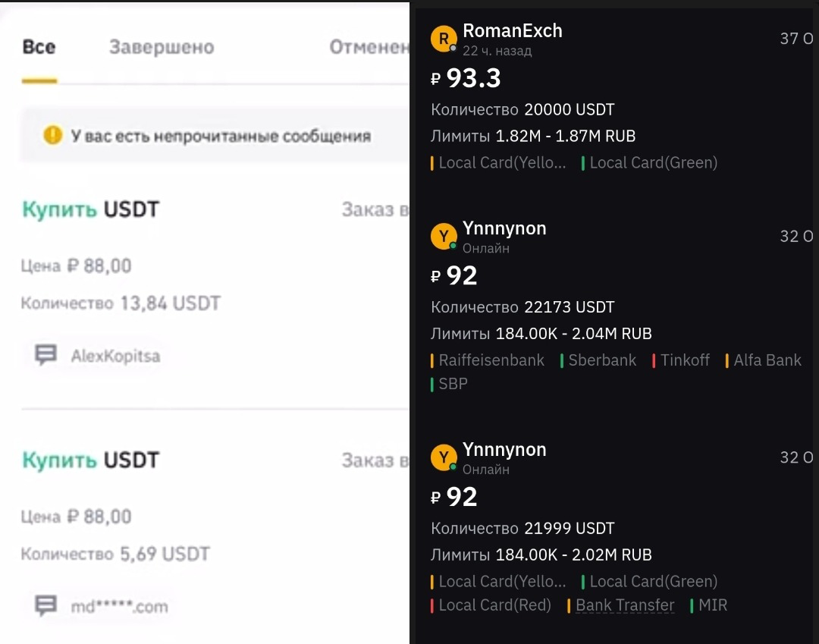Select the Все tab
819x644 pixels.
(x=39, y=47)
